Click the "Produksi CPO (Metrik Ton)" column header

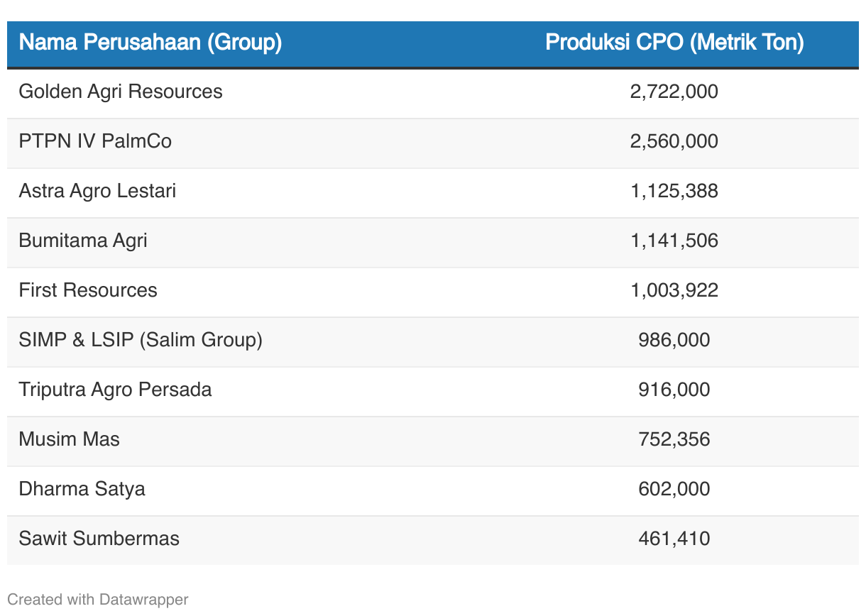tap(674, 43)
